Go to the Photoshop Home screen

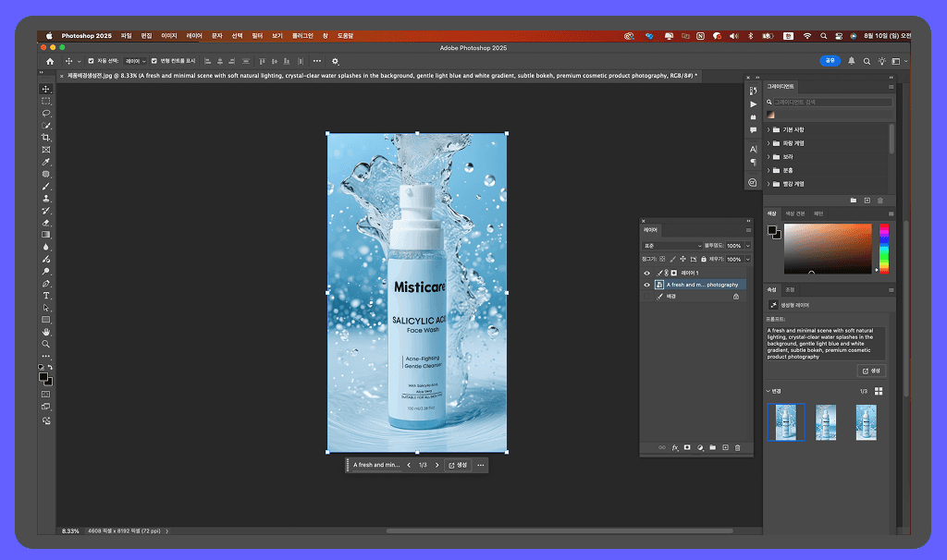click(50, 61)
